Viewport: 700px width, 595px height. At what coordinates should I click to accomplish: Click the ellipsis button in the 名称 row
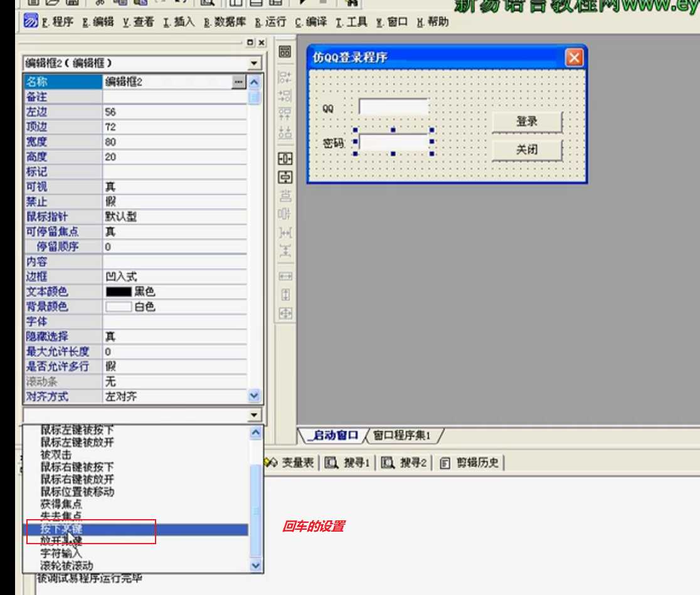coord(239,82)
